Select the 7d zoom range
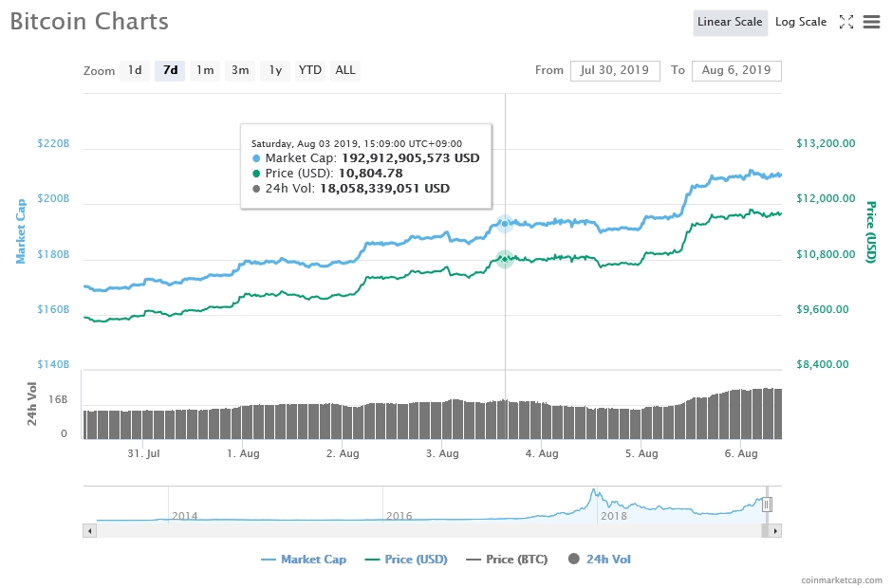 (170, 70)
